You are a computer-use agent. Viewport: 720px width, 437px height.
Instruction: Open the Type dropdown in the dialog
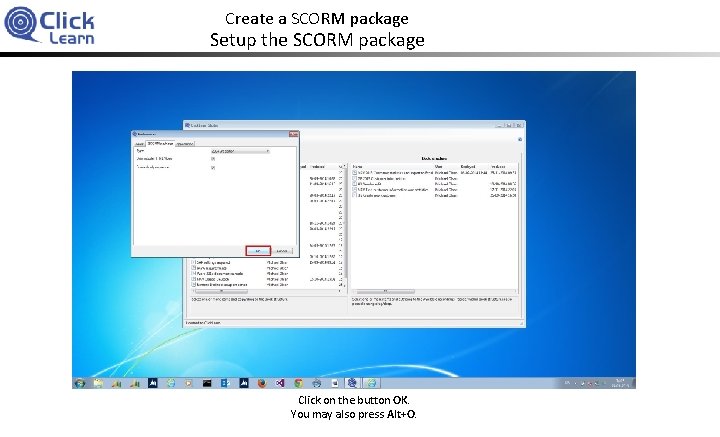240,151
